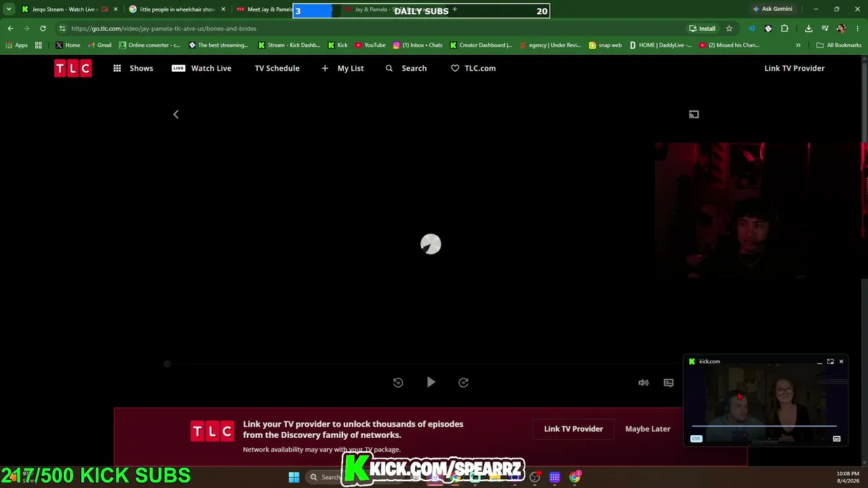Viewport: 868px width, 488px height.
Task: Open the Shows grid menu
Action: pyautogui.click(x=133, y=68)
